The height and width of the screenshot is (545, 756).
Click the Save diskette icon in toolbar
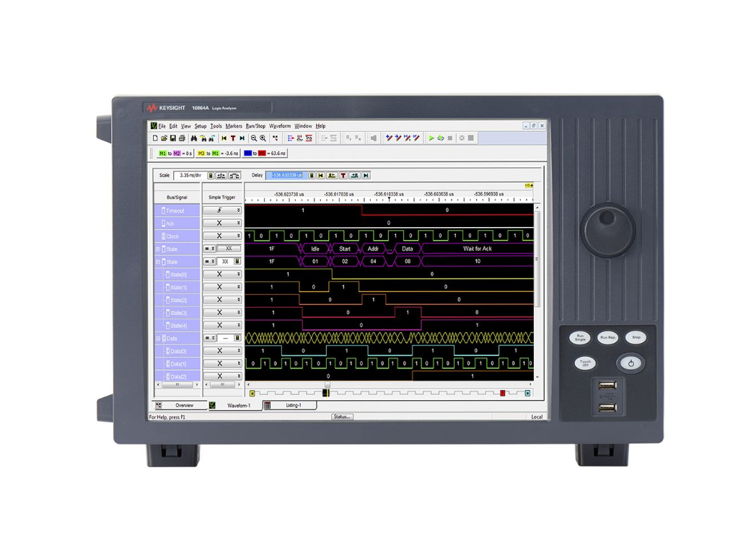(173, 138)
